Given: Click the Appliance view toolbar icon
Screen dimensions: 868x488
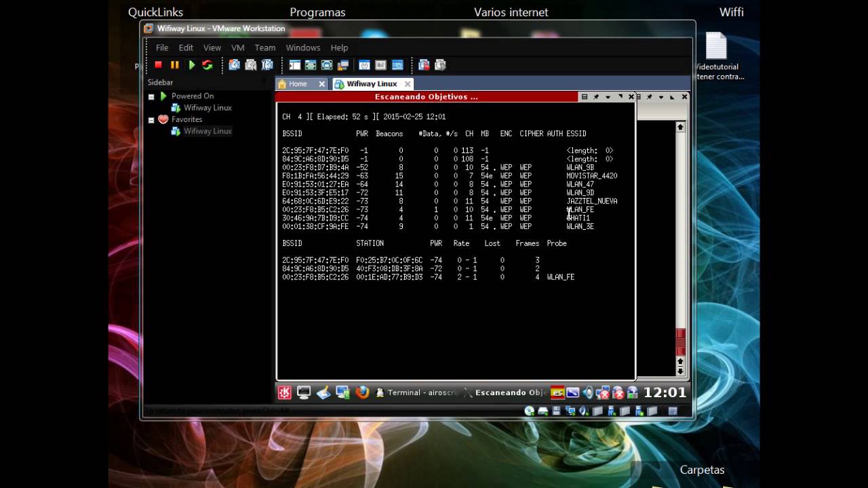Looking at the screenshot, I should point(380,65).
